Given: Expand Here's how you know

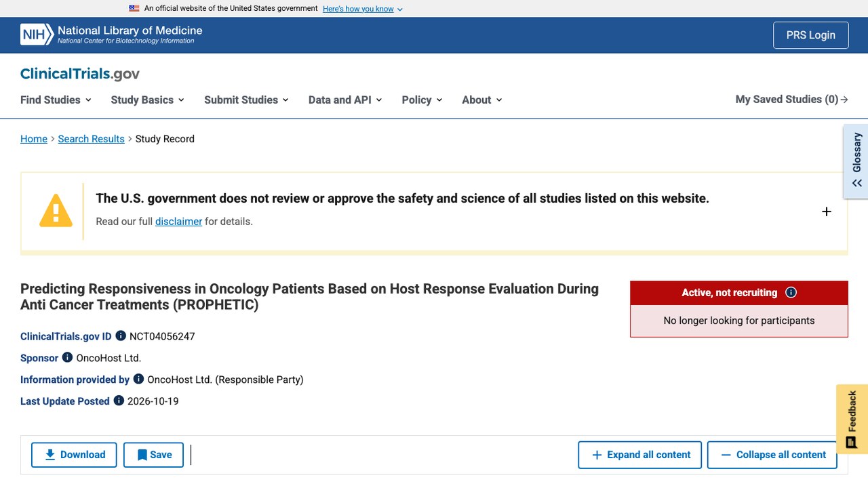Looking at the screenshot, I should click(363, 9).
